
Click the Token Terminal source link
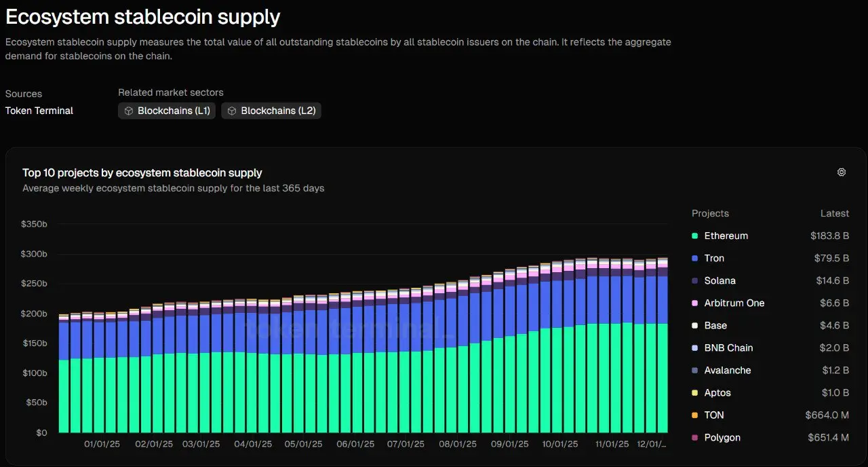[x=39, y=111]
